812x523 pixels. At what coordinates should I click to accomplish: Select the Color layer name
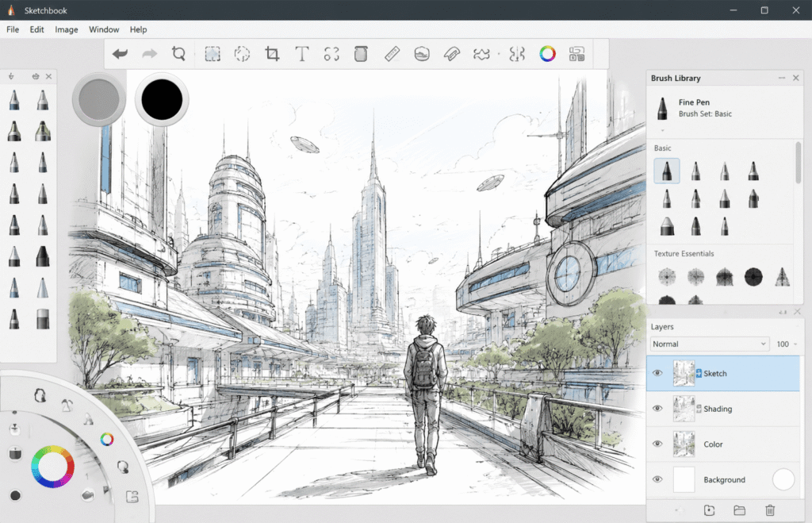point(713,444)
